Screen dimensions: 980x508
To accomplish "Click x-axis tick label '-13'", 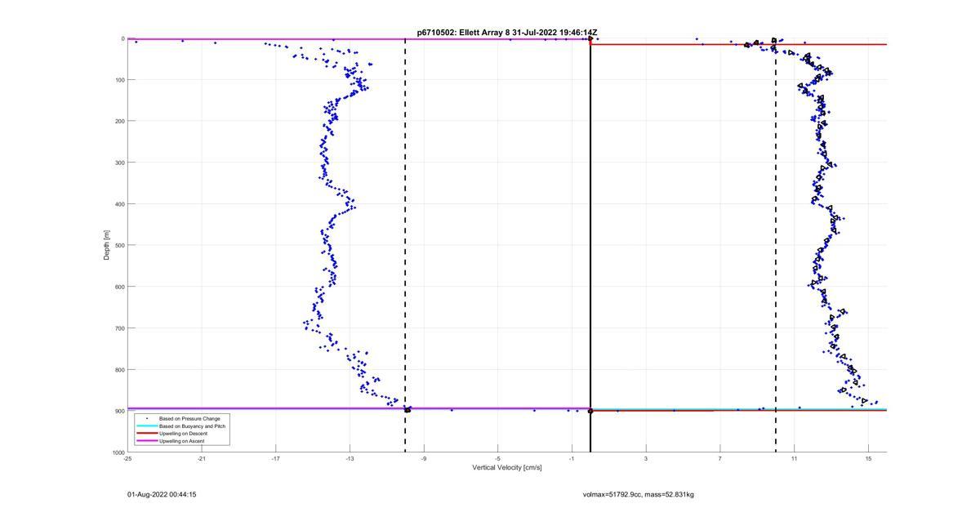I will [350, 458].
